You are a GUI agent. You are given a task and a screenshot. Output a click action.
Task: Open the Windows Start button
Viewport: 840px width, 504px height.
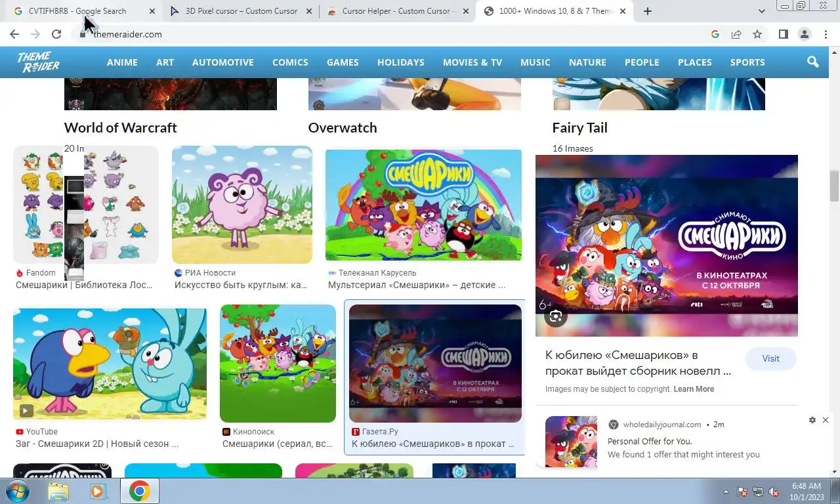(x=17, y=491)
